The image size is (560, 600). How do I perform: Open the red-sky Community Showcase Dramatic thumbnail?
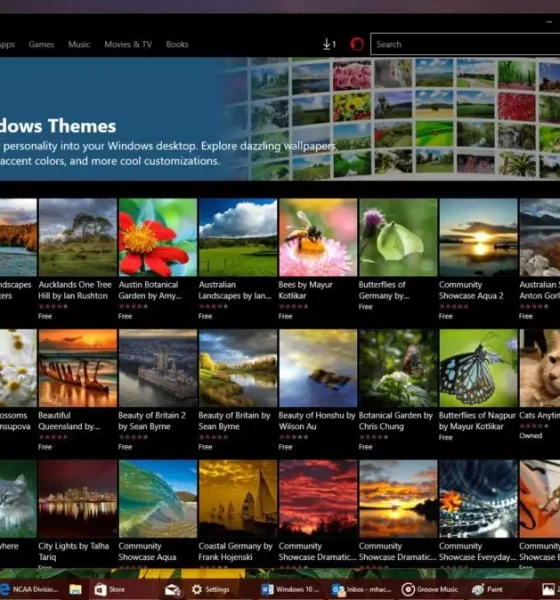coord(318,499)
